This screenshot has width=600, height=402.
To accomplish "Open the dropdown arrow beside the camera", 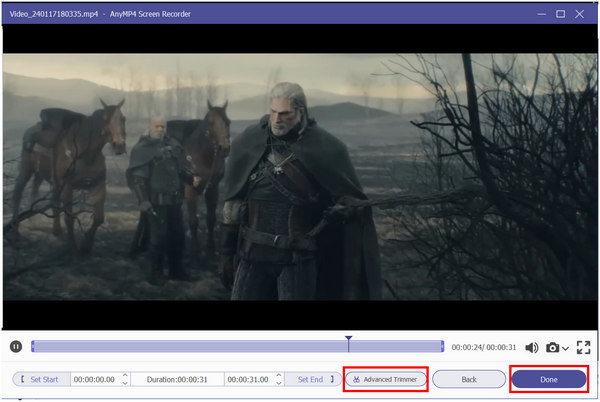I will [x=566, y=348].
